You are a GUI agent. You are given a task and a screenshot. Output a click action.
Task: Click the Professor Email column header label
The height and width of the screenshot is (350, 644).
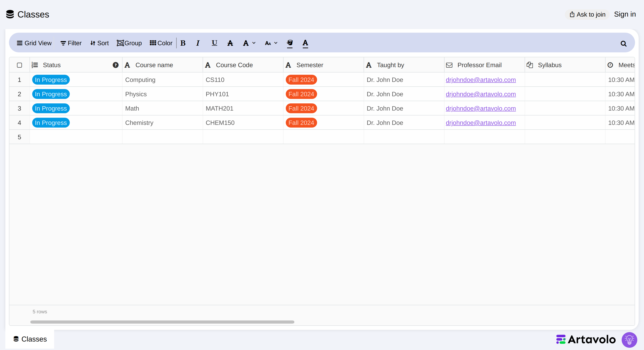pos(479,65)
